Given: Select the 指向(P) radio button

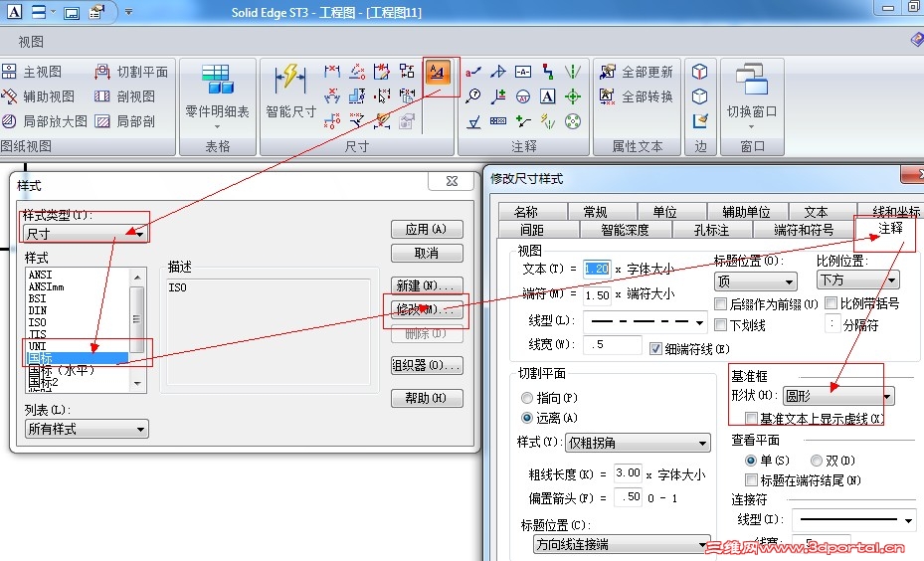Looking at the screenshot, I should pyautogui.click(x=527, y=398).
